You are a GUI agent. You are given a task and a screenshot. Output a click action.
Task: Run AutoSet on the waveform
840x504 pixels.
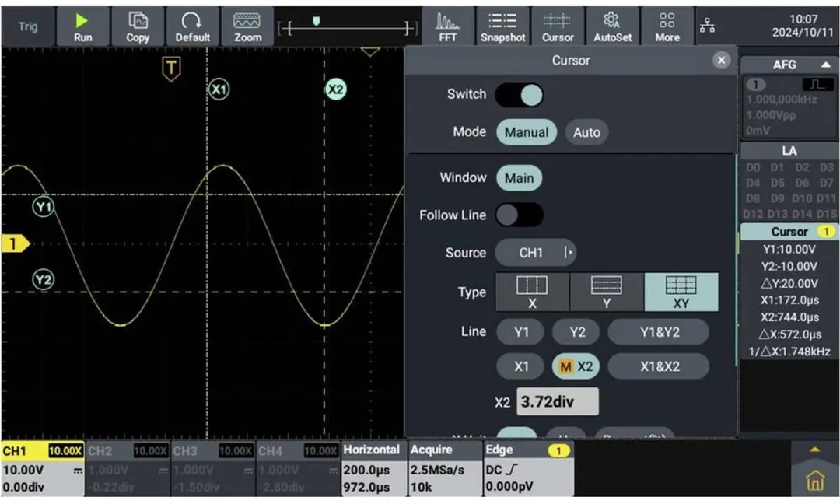coord(612,26)
